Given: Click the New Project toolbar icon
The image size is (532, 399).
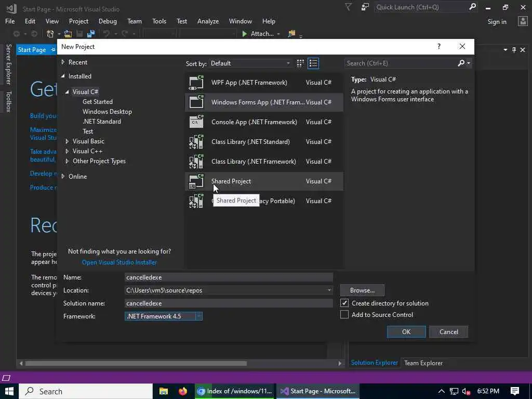Looking at the screenshot, I should click(x=50, y=34).
